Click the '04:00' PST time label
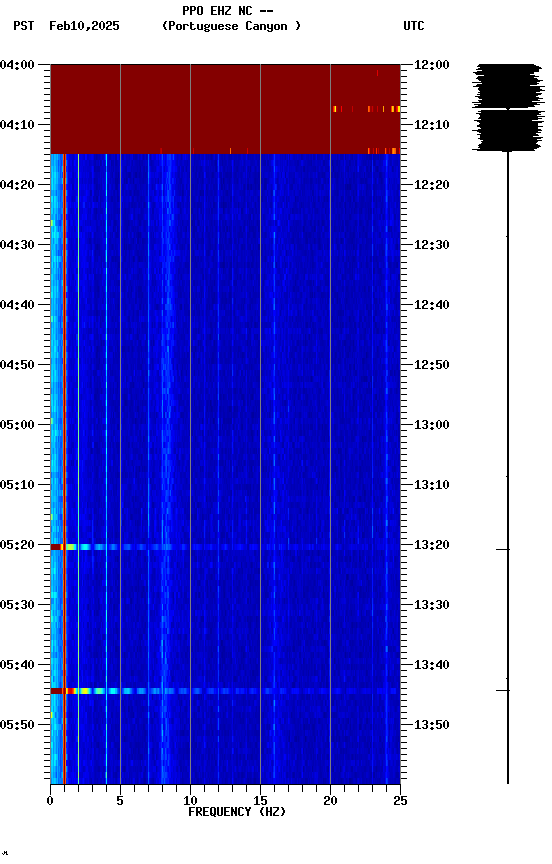552x864 pixels. click(17, 65)
